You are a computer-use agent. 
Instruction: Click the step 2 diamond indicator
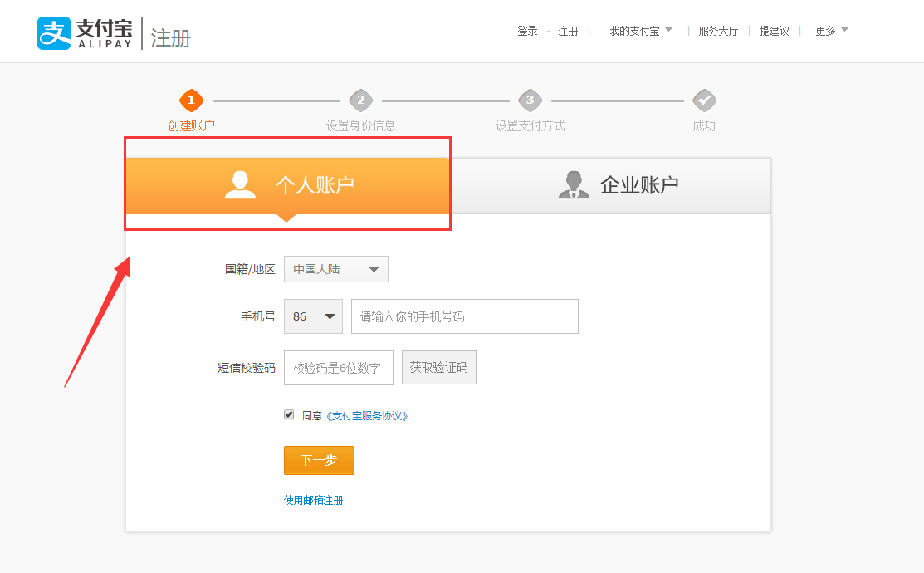coord(360,100)
